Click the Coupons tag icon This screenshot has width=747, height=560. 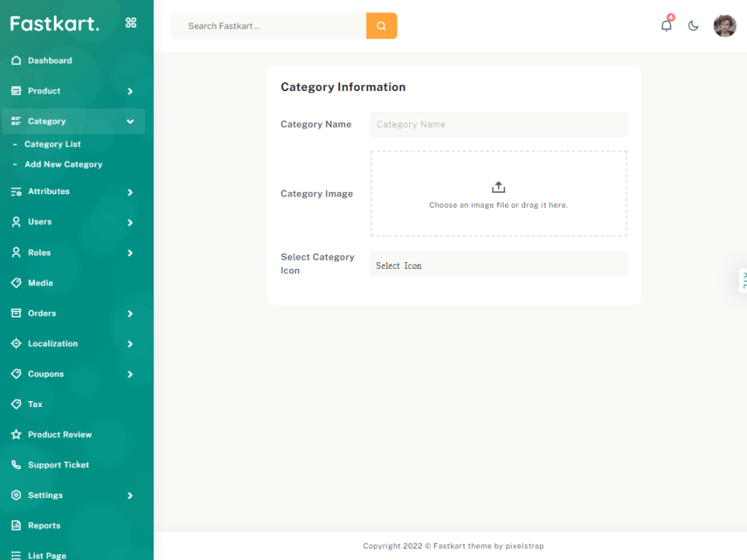[x=16, y=374]
